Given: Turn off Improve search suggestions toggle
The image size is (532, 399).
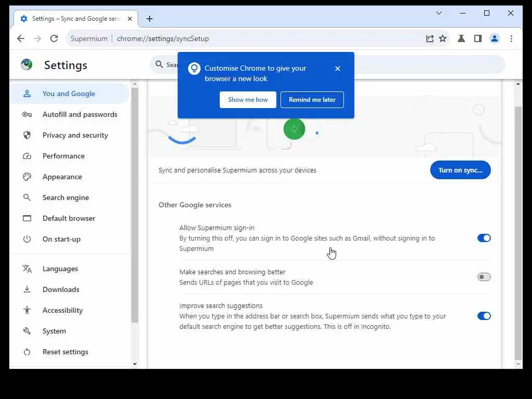Looking at the screenshot, I should pyautogui.click(x=484, y=316).
